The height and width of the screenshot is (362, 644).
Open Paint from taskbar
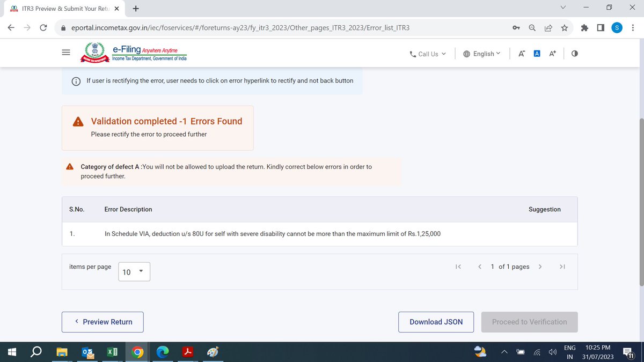(213, 352)
